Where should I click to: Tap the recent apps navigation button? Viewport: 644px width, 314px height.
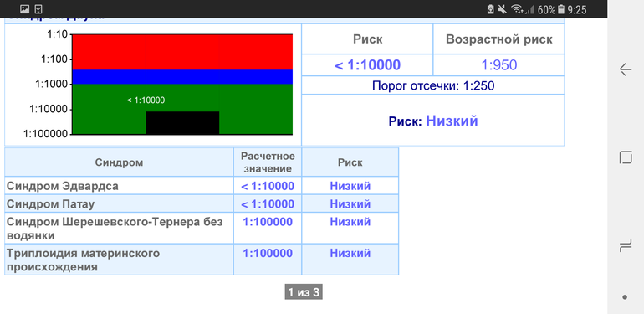[625, 246]
